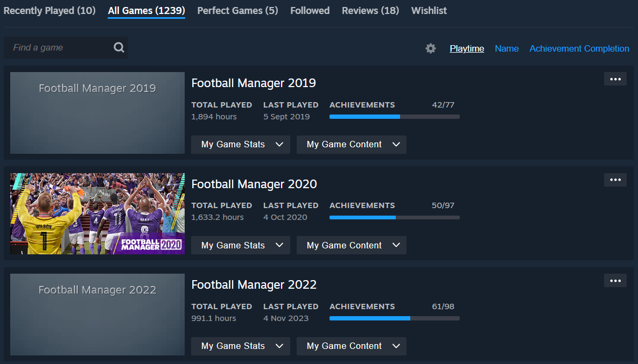Viewport: 638px width, 364px height.
Task: Sort games by Playtime
Action: tap(467, 49)
